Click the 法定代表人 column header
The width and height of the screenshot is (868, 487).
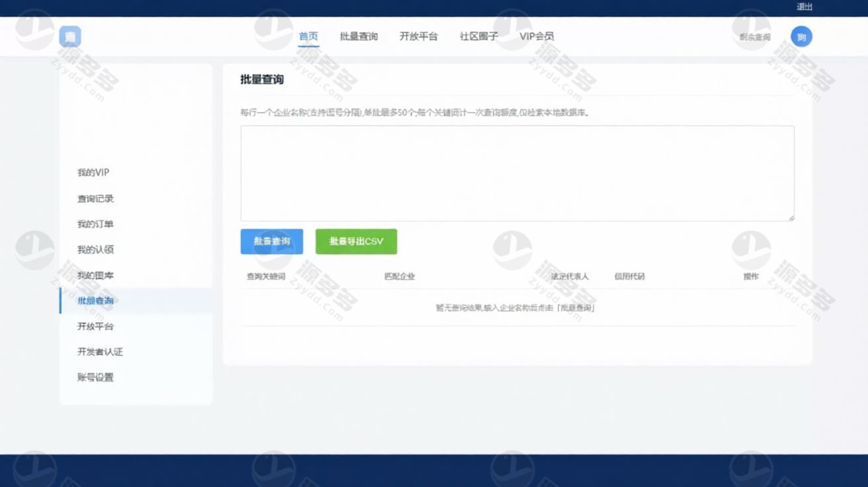[x=570, y=276]
